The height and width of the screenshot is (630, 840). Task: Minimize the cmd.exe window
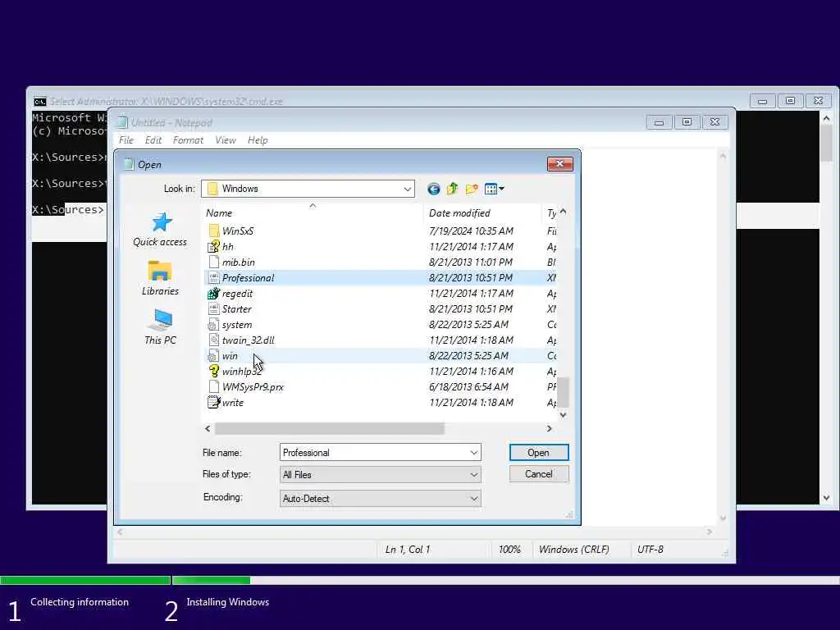762,101
